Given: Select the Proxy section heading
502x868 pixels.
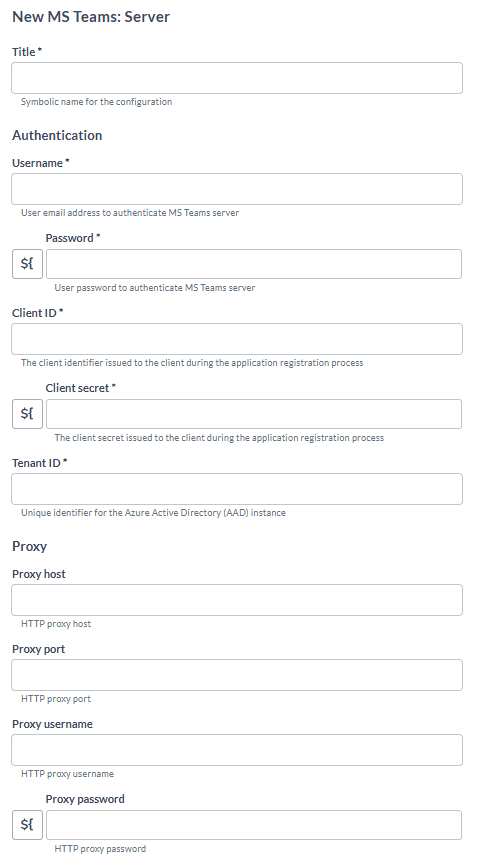Looking at the screenshot, I should coord(29,546).
